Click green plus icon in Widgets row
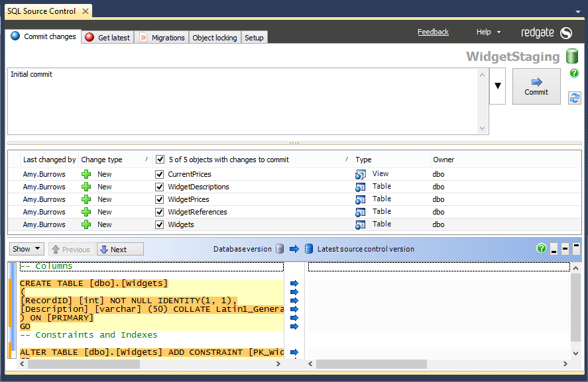Viewport: 588px width, 382px height. pos(86,224)
